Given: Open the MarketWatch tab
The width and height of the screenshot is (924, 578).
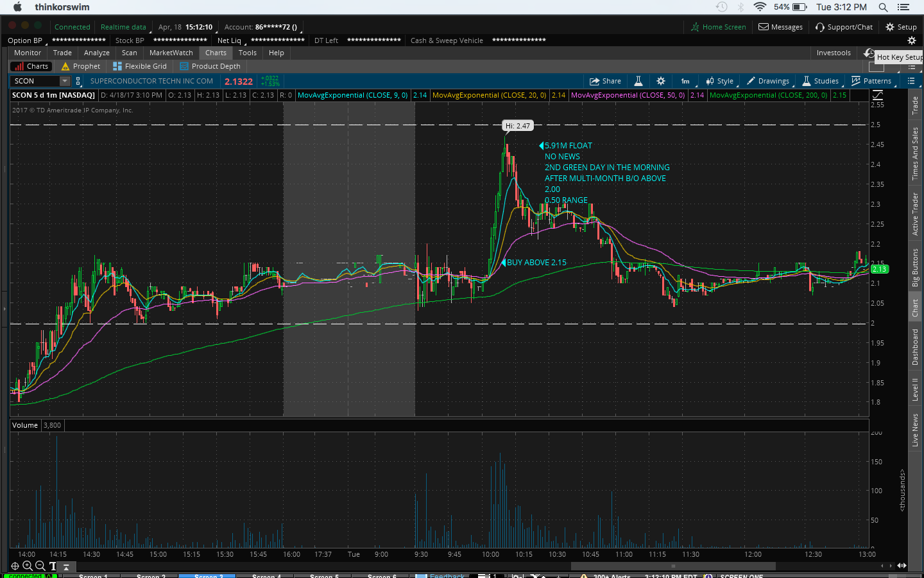Looking at the screenshot, I should coord(171,53).
